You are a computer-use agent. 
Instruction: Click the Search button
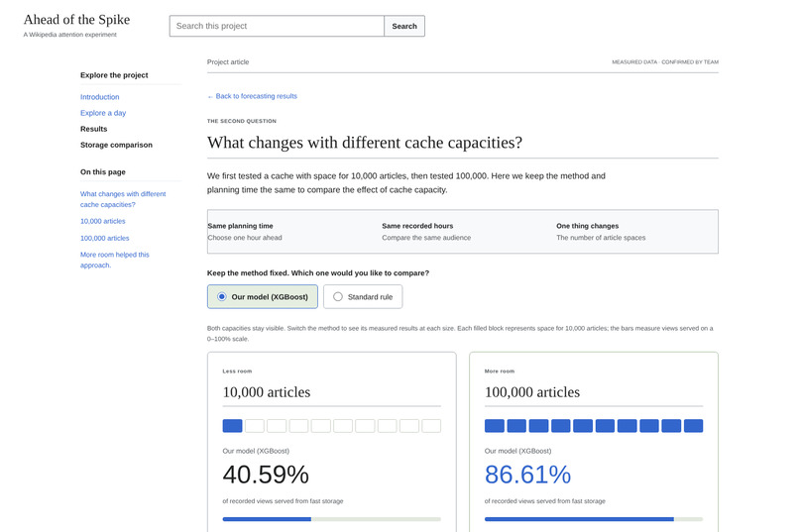(404, 26)
